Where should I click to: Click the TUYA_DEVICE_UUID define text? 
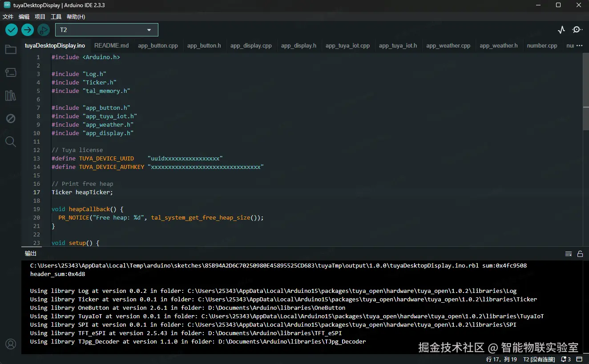click(106, 158)
